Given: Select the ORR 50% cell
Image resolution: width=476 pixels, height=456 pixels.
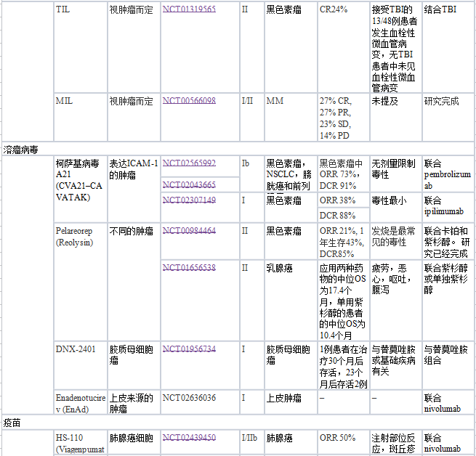Looking at the screenshot, I should (x=343, y=442).
